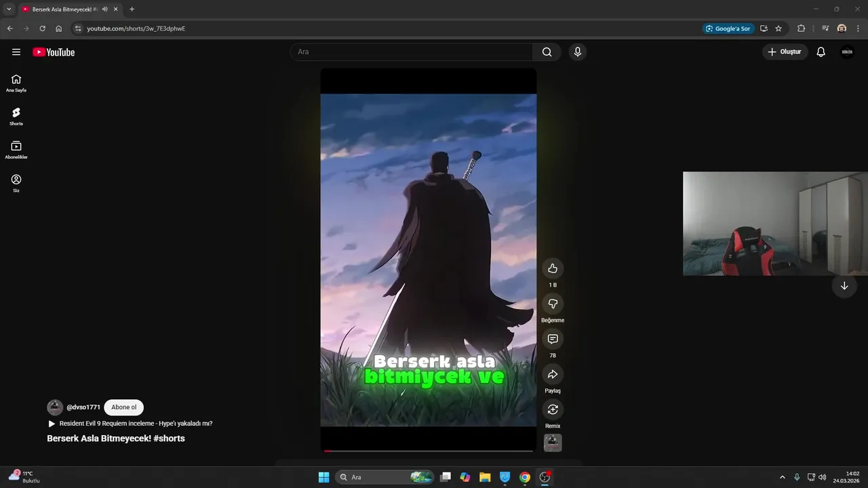Install app icon in address bar
868x488 pixels.
coord(764,28)
